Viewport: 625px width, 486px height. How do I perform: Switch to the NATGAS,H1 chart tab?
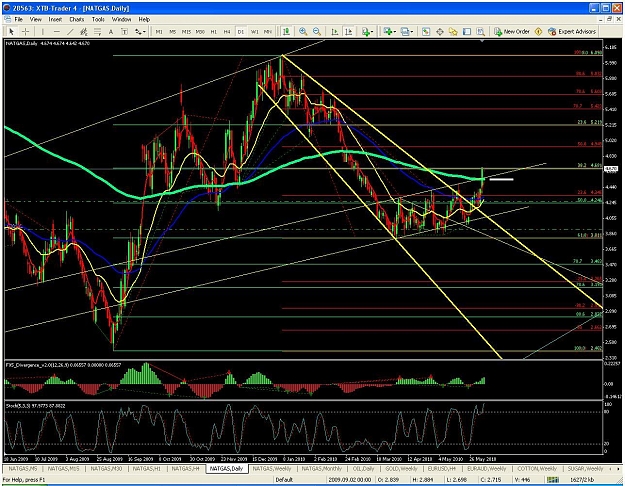147,468
